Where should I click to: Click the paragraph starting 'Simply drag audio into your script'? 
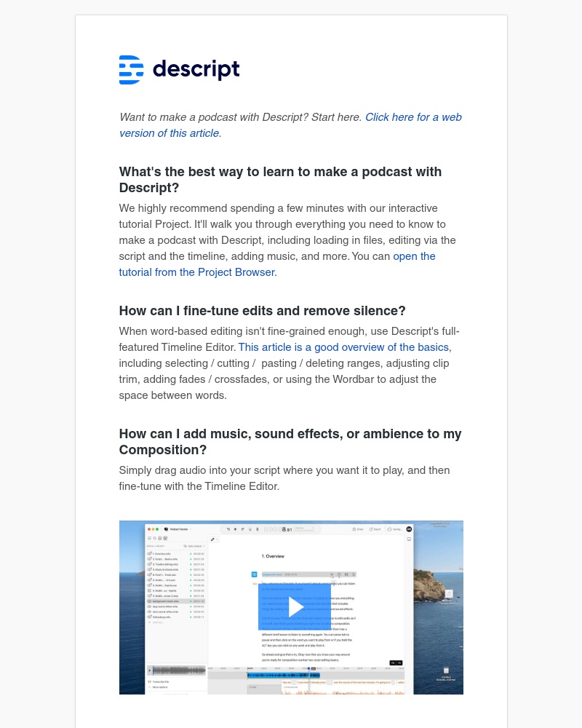point(284,478)
